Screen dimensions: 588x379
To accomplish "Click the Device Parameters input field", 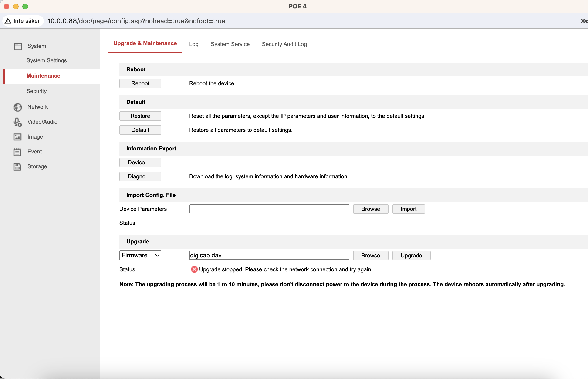I will (270, 209).
